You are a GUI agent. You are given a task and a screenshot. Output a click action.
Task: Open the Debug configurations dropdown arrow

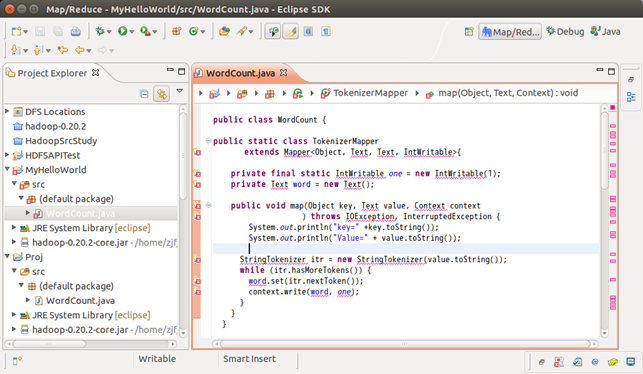tap(109, 32)
